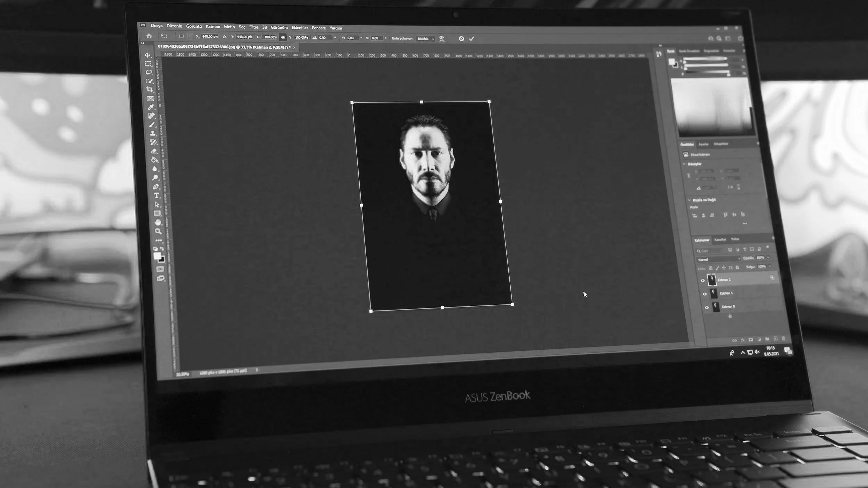
Task: Select the Type text tool
Action: point(157,196)
